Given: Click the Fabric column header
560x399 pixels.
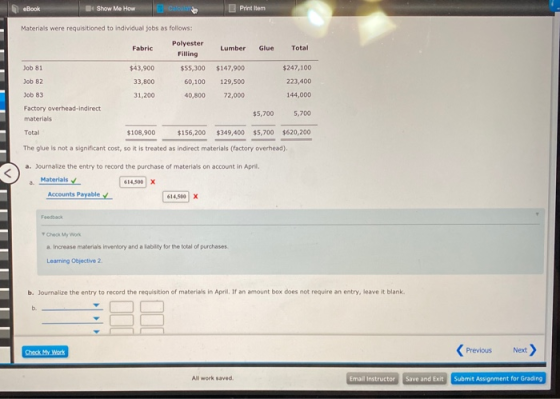Looking at the screenshot, I should pyautogui.click(x=142, y=48).
